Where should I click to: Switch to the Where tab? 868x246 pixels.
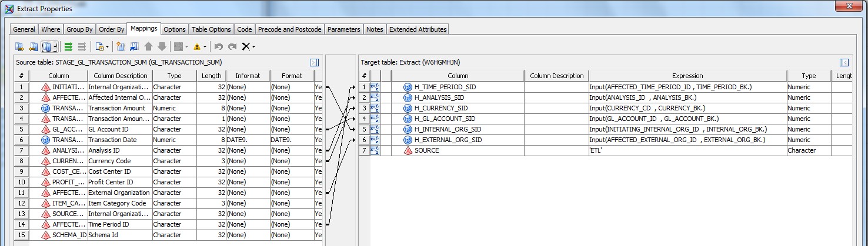point(51,29)
